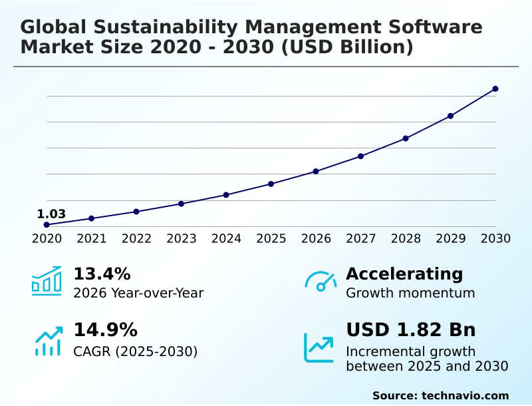The width and height of the screenshot is (532, 406).
Task: Select the 2022 data point on the line
Action: 136,212
